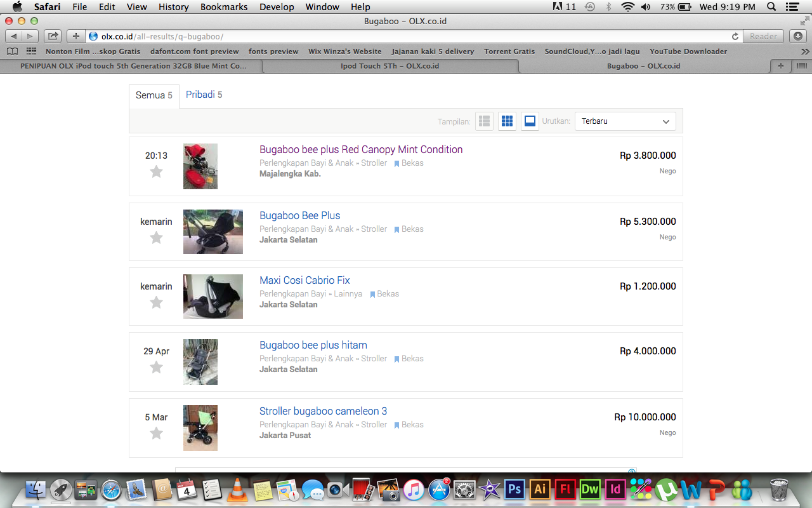
Task: Open the Bugaboo Bee Plus listing title
Action: tap(300, 216)
